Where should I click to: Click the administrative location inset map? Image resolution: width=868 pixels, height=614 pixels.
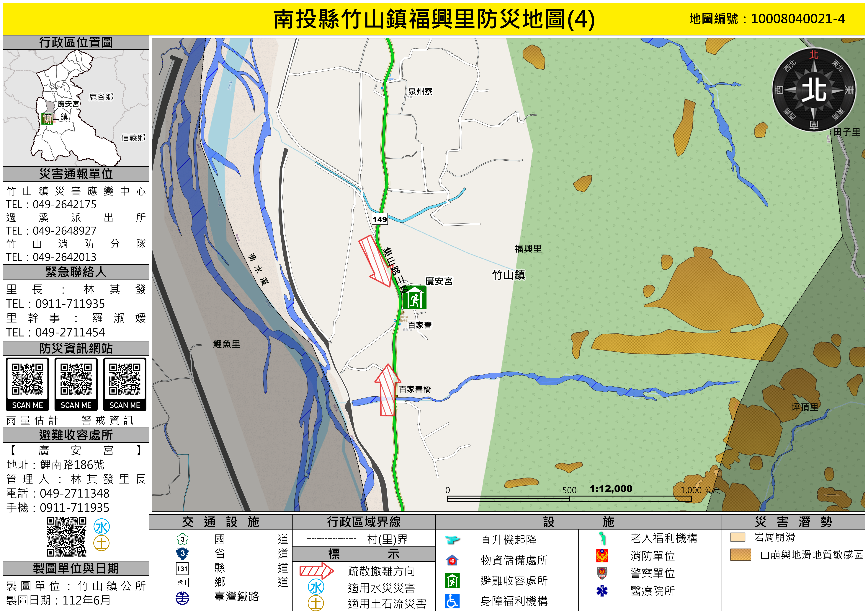pyautogui.click(x=76, y=108)
